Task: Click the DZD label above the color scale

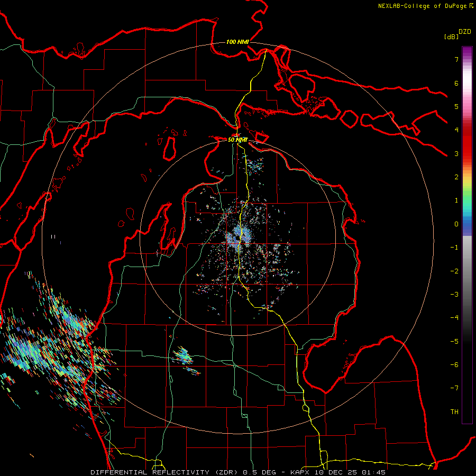Action: [464, 32]
